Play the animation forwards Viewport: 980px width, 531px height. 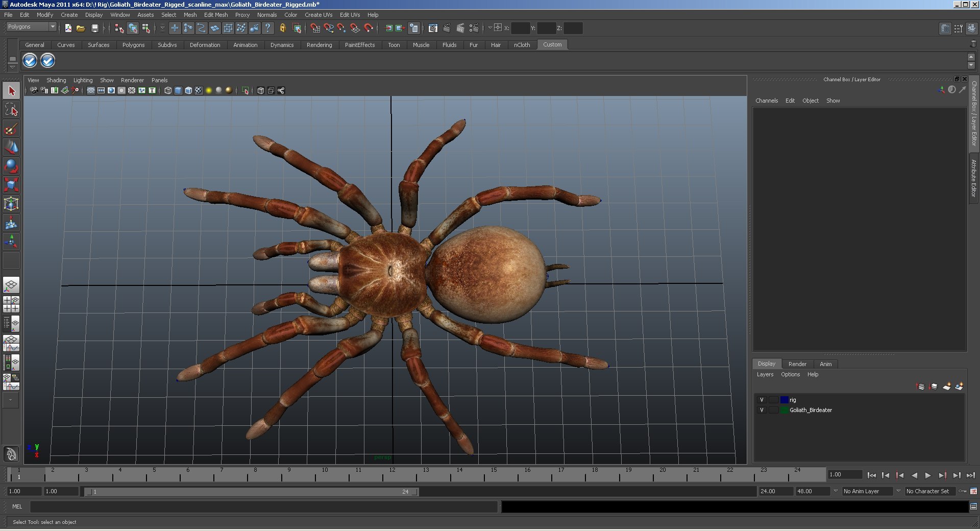click(x=928, y=475)
